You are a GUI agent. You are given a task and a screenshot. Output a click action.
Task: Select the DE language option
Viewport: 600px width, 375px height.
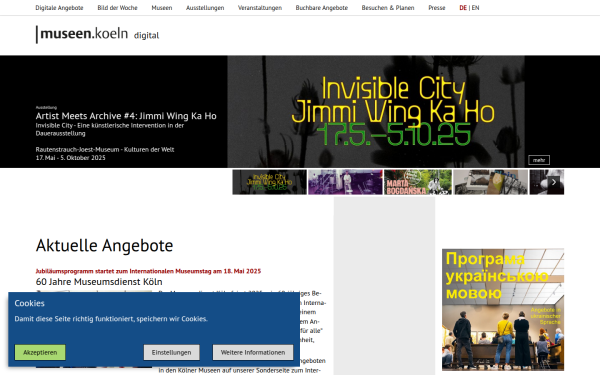[463, 8]
